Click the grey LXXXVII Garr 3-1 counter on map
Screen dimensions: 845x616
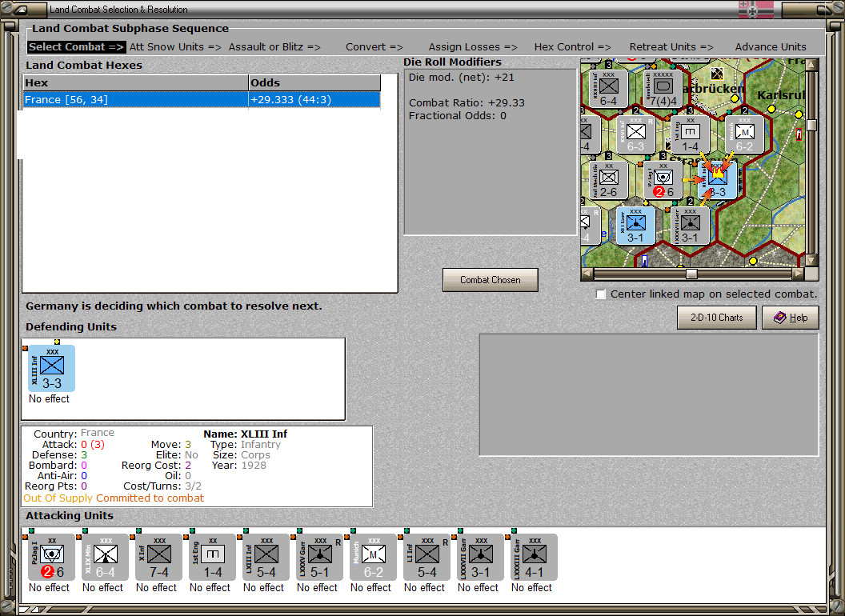coord(691,226)
